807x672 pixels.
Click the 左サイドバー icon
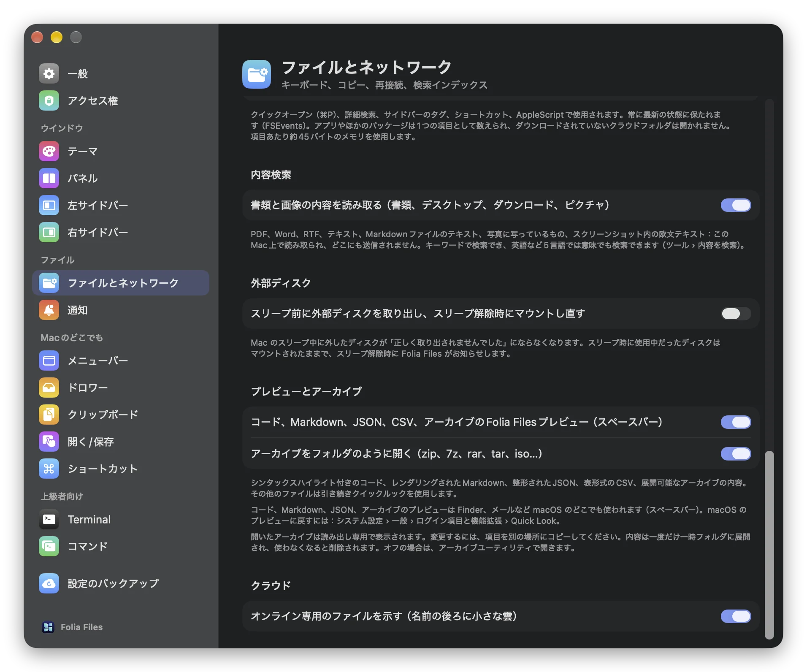pos(49,206)
